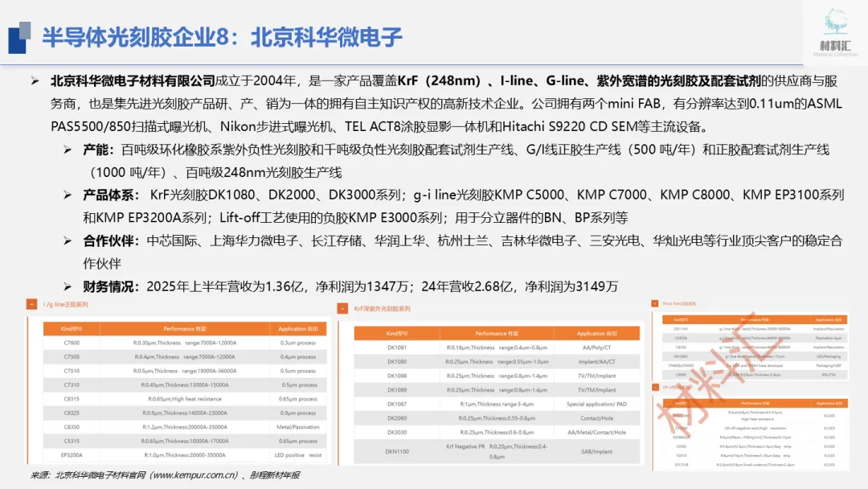Select the slide title 半导体光刻胶企业8：北京科华微电子
The image size is (868, 489).
click(x=222, y=38)
